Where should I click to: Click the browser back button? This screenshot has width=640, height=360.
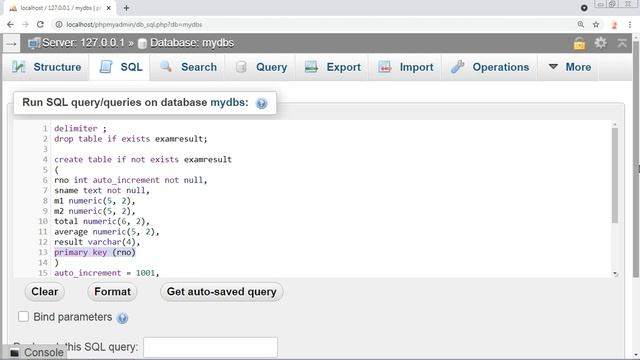(x=10, y=24)
